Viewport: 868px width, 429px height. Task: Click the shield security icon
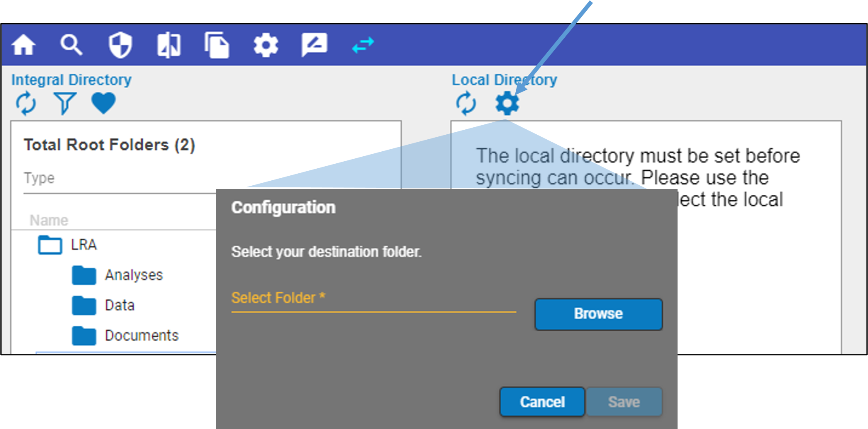pos(120,45)
